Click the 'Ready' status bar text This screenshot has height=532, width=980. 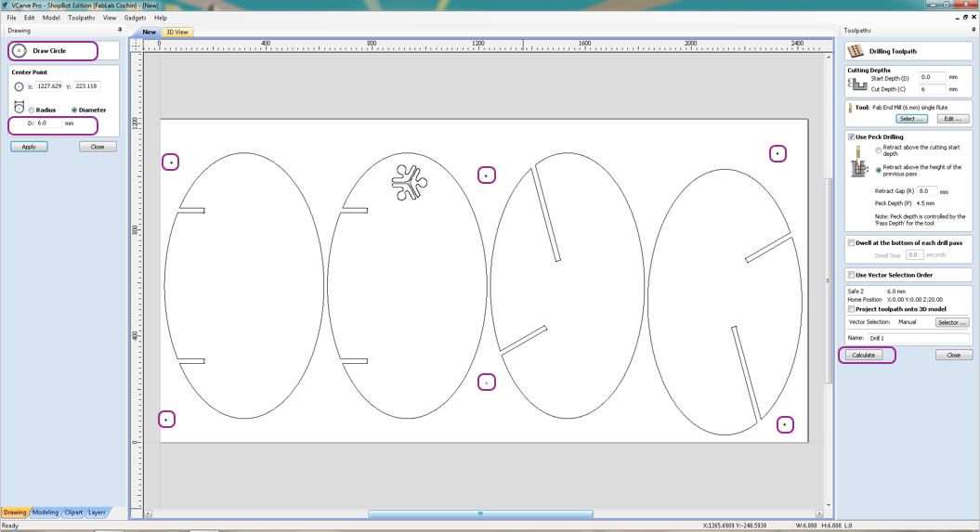10,526
